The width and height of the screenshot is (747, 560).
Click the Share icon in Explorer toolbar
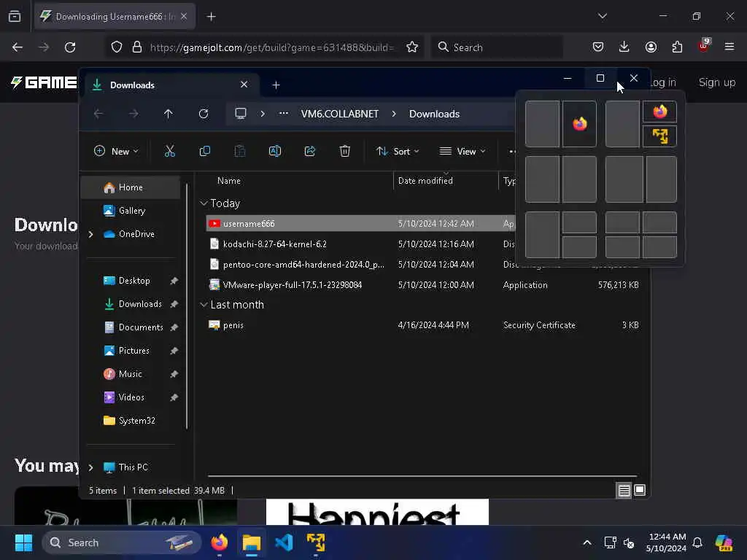309,152
